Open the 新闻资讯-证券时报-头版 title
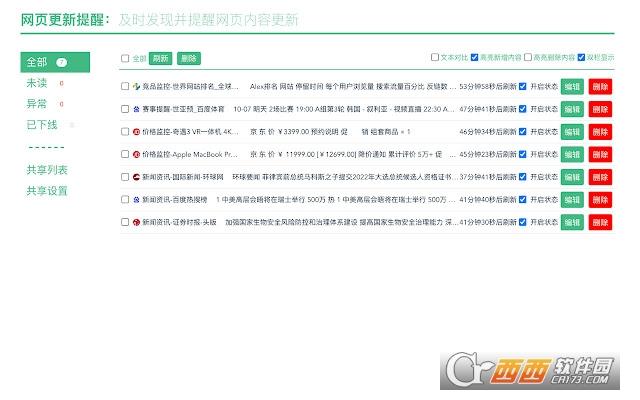The image size is (640, 400). pos(179,222)
